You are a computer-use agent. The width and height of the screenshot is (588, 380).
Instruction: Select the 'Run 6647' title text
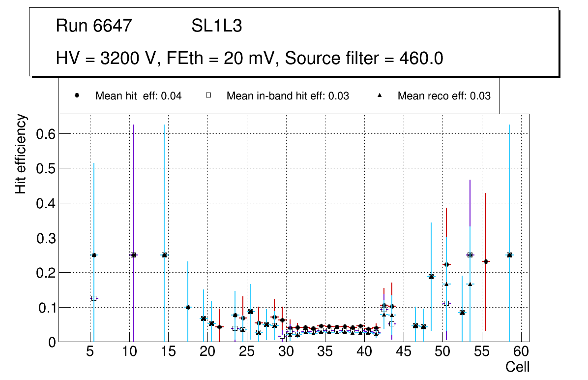tap(94, 26)
